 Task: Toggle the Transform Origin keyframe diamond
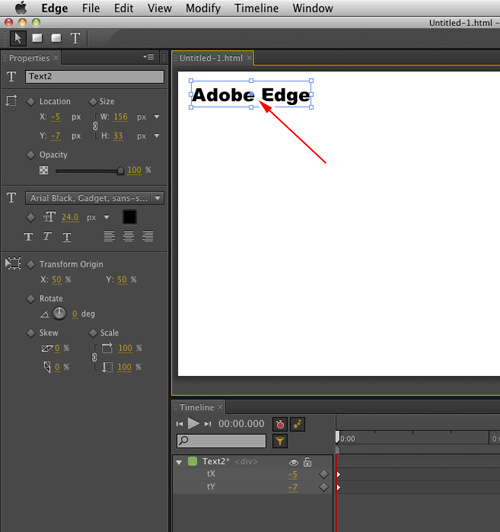click(x=31, y=264)
